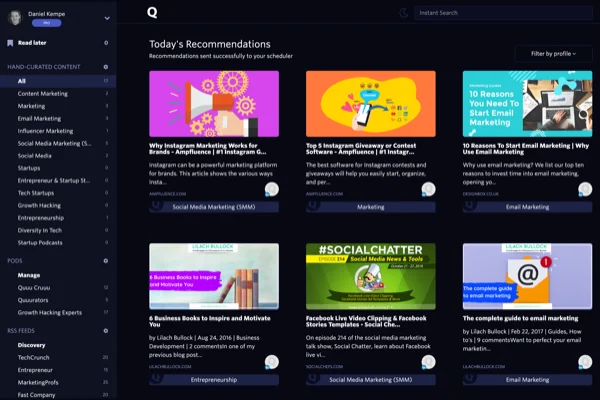The height and width of the screenshot is (400, 600).
Task: Click Daniel Kempe's profile avatar
Action: [x=15, y=18]
